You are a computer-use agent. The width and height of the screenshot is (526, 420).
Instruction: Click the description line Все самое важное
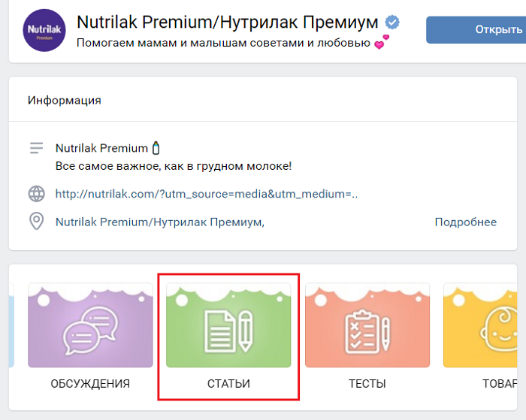(x=174, y=166)
